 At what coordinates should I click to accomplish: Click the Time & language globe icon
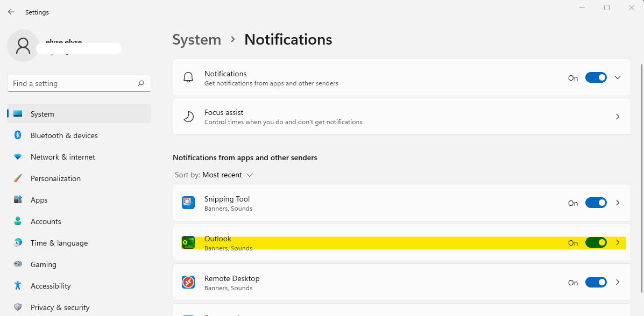[18, 242]
